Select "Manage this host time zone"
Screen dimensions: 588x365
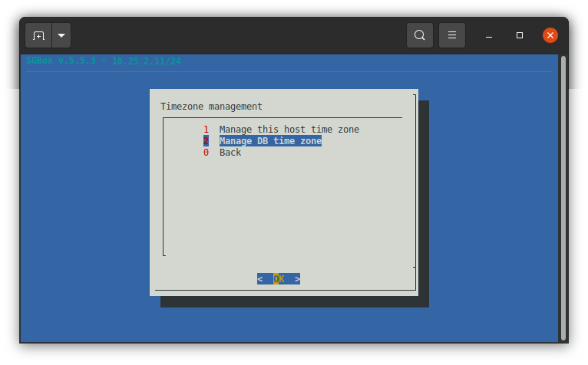point(289,130)
